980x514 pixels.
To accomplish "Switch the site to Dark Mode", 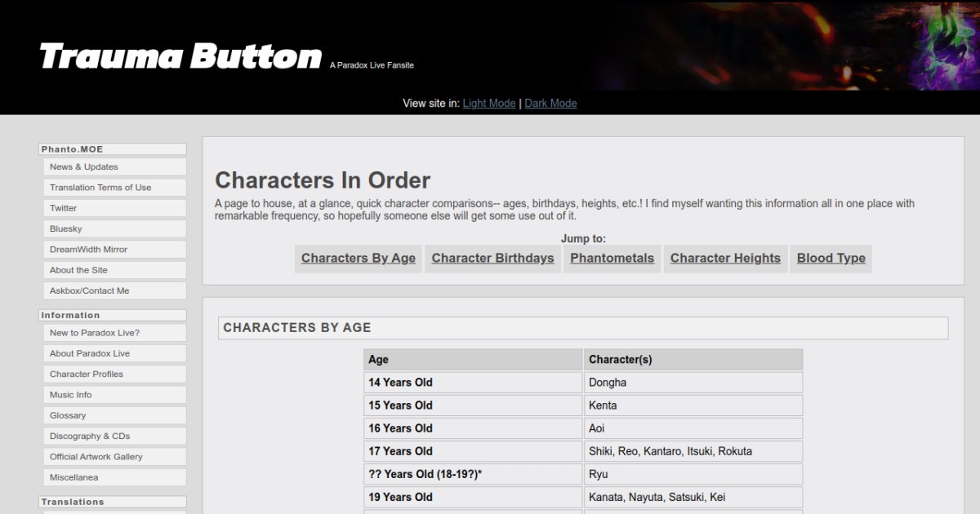I will coord(550,103).
